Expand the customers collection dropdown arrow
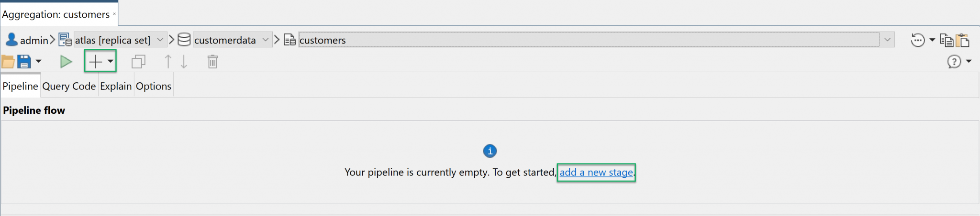 coord(887,40)
